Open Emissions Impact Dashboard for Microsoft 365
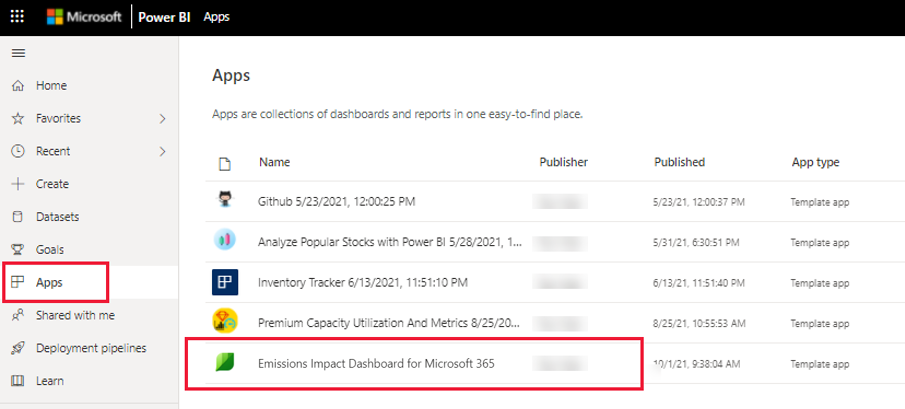The width and height of the screenshot is (905, 409). coord(376,363)
